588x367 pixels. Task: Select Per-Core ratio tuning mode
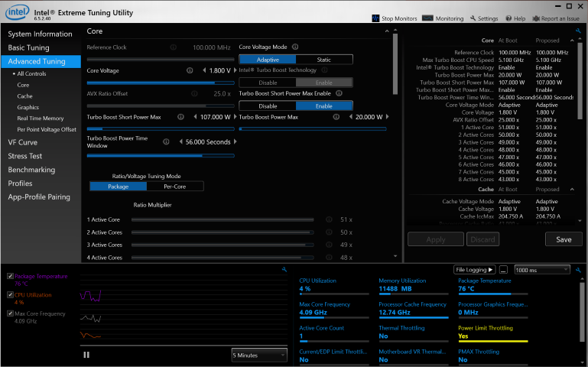coord(176,186)
